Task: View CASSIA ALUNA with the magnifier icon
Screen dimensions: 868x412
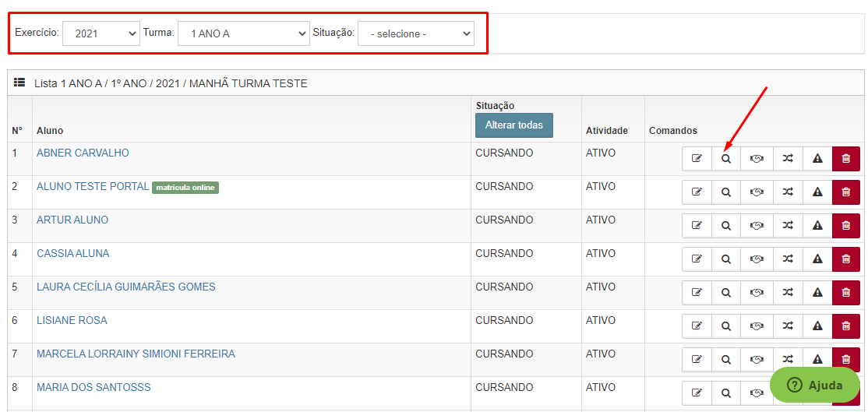Action: coord(726,259)
